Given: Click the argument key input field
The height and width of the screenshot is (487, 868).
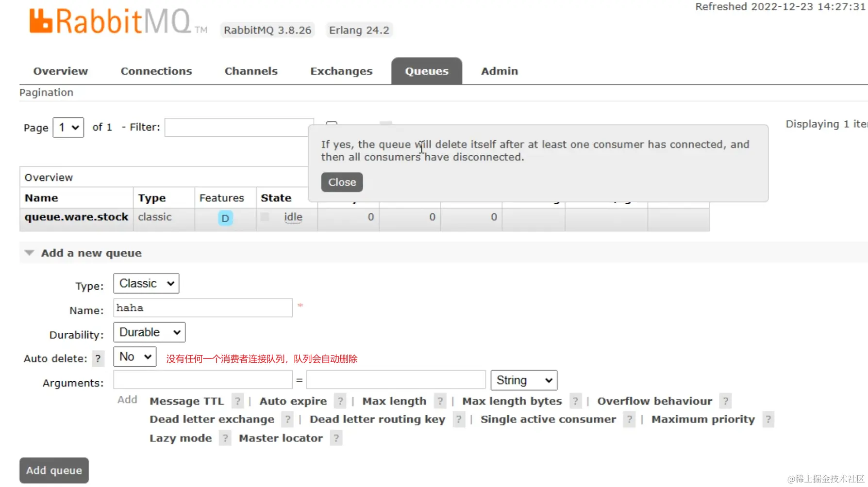Looking at the screenshot, I should point(203,380).
